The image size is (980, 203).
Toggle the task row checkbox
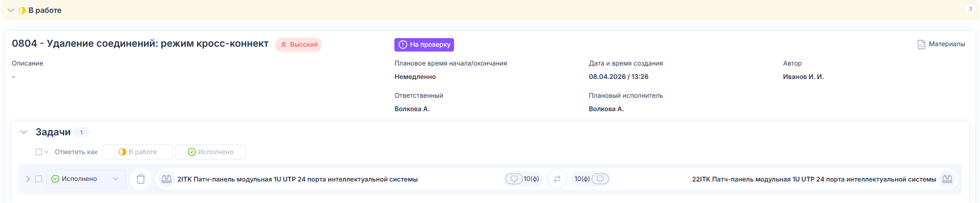[39, 179]
